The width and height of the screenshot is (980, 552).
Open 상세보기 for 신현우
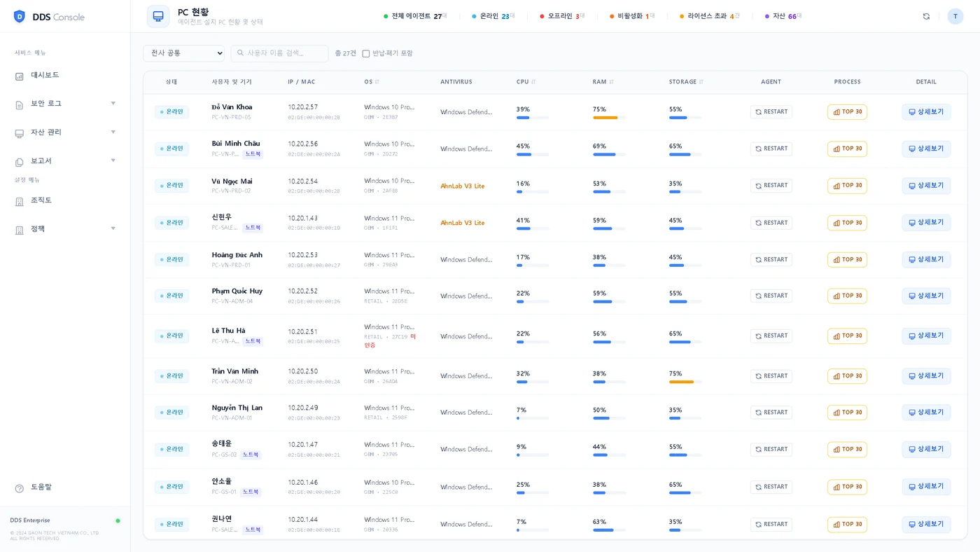tap(926, 223)
